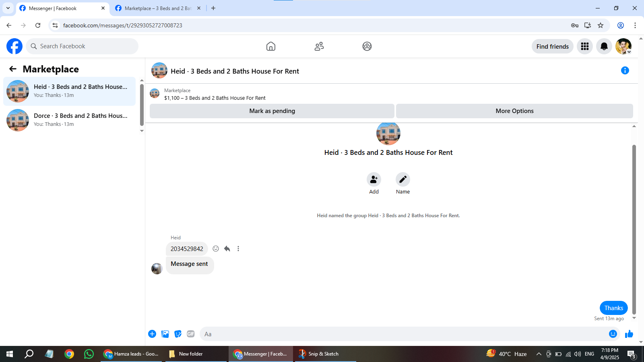
Task: Click the conversation list scrollbar
Action: tap(142, 105)
